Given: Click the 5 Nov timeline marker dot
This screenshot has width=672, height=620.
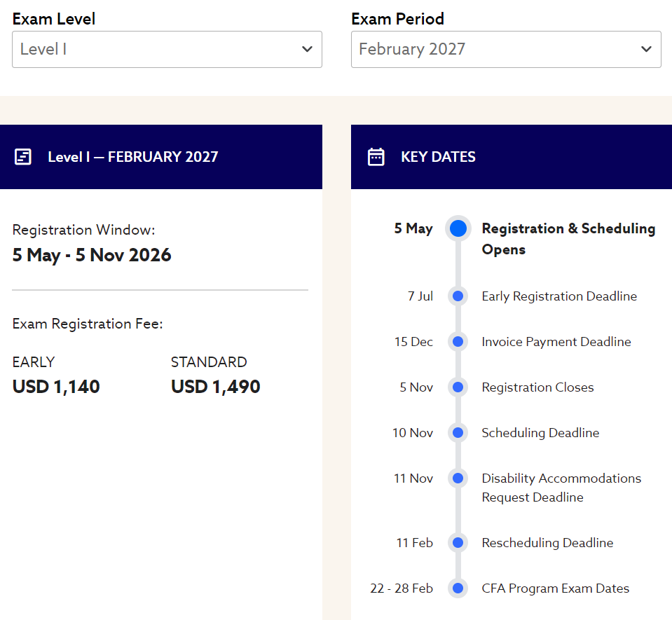Looking at the screenshot, I should click(458, 387).
